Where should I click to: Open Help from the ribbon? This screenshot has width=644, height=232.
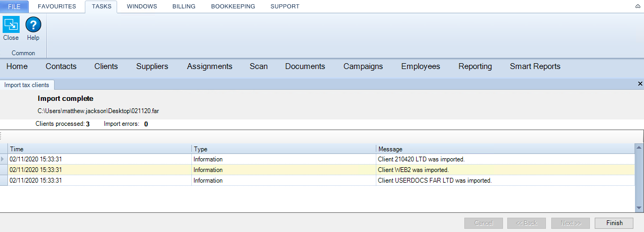pos(33,29)
